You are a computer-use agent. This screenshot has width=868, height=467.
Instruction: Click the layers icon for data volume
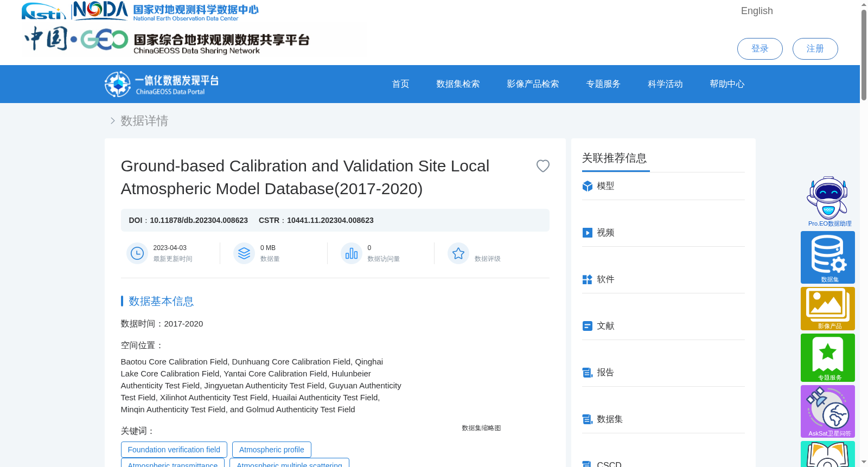pyautogui.click(x=244, y=253)
